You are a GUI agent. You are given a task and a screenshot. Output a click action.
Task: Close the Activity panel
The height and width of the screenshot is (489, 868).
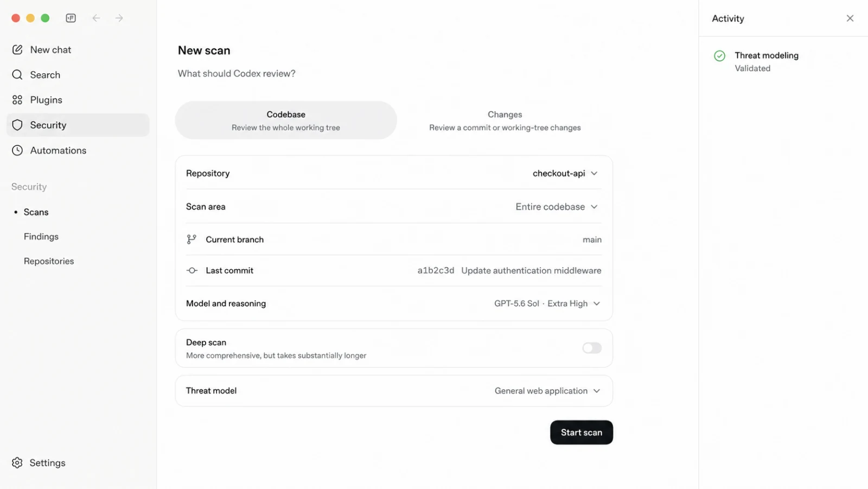pyautogui.click(x=850, y=18)
